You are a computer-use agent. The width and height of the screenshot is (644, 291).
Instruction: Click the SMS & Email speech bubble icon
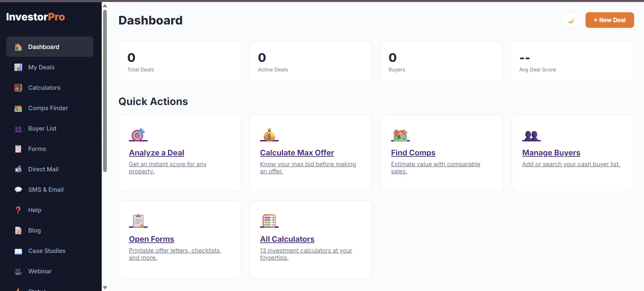[18, 190]
